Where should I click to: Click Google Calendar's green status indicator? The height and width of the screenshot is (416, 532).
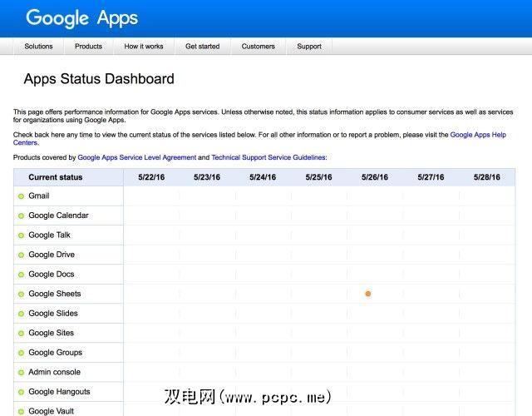tap(22, 215)
